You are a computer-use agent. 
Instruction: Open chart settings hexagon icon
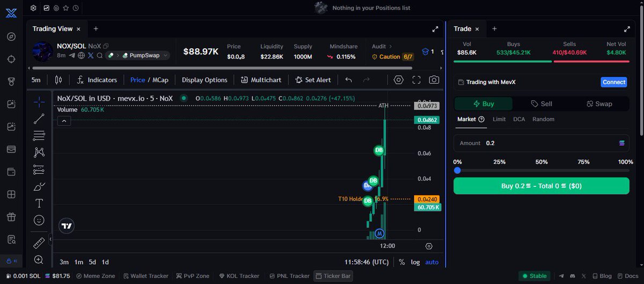click(x=398, y=80)
